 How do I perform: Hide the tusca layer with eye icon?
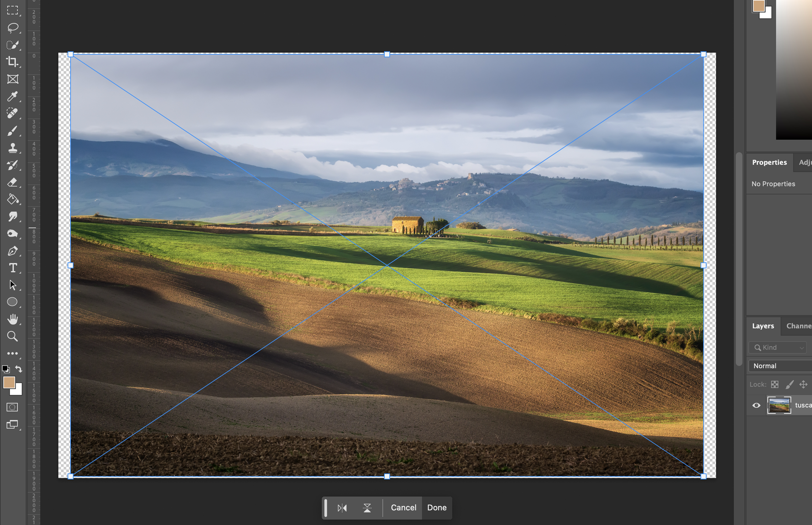(x=756, y=405)
